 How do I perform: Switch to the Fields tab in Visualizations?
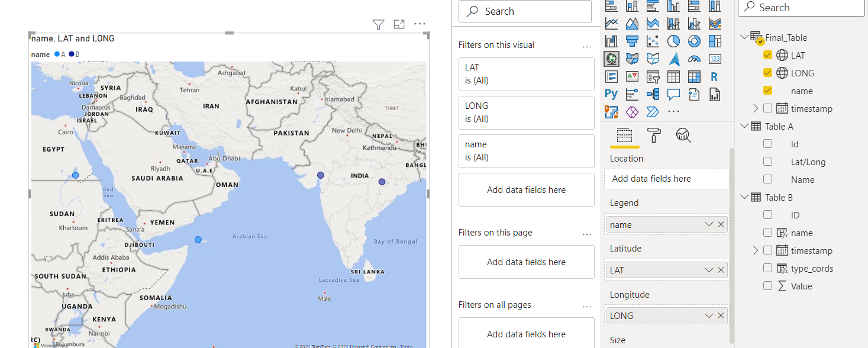pos(624,135)
